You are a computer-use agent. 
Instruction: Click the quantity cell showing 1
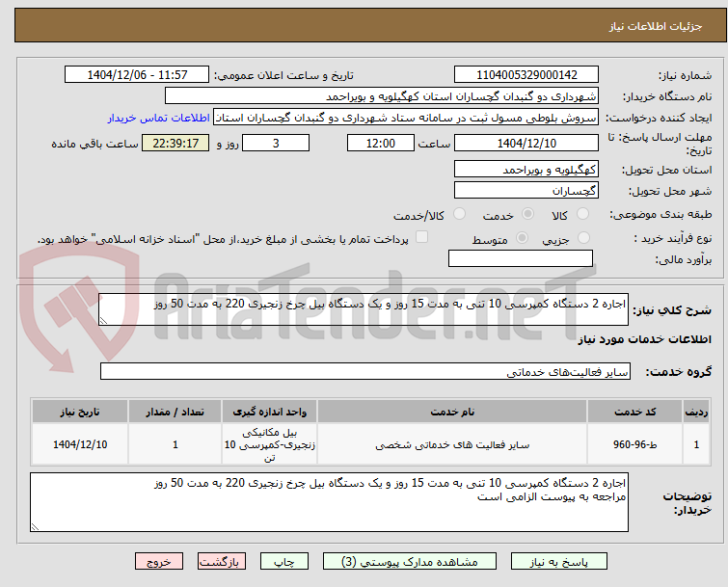[175, 444]
